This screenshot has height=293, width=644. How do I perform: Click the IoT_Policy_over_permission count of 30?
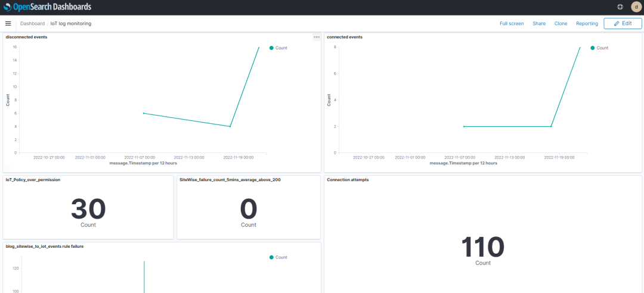[88, 210]
